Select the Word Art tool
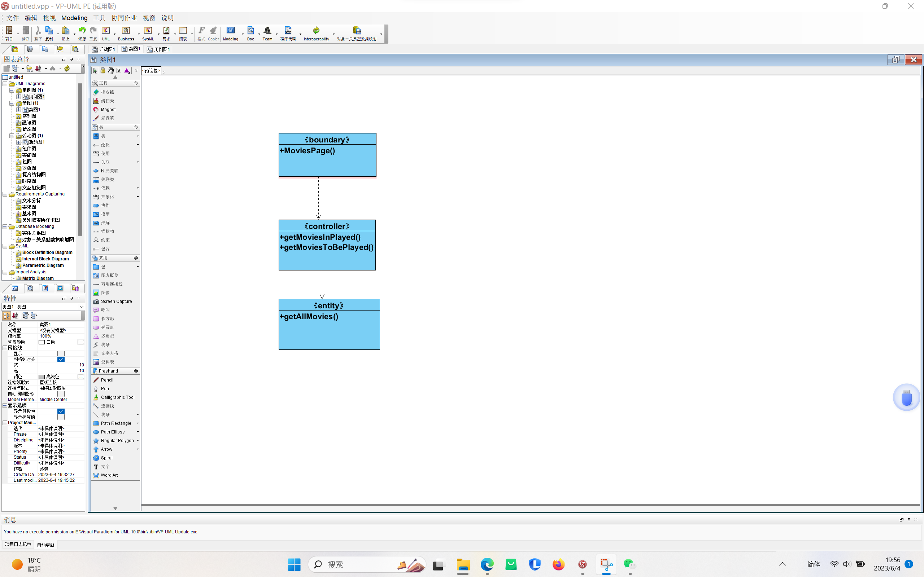This screenshot has height=577, width=924. click(x=109, y=475)
